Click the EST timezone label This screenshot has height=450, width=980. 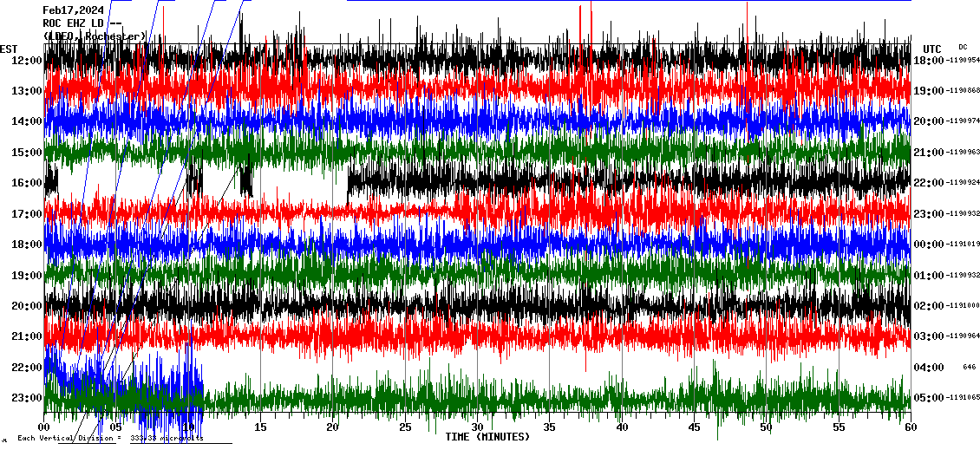9,49
